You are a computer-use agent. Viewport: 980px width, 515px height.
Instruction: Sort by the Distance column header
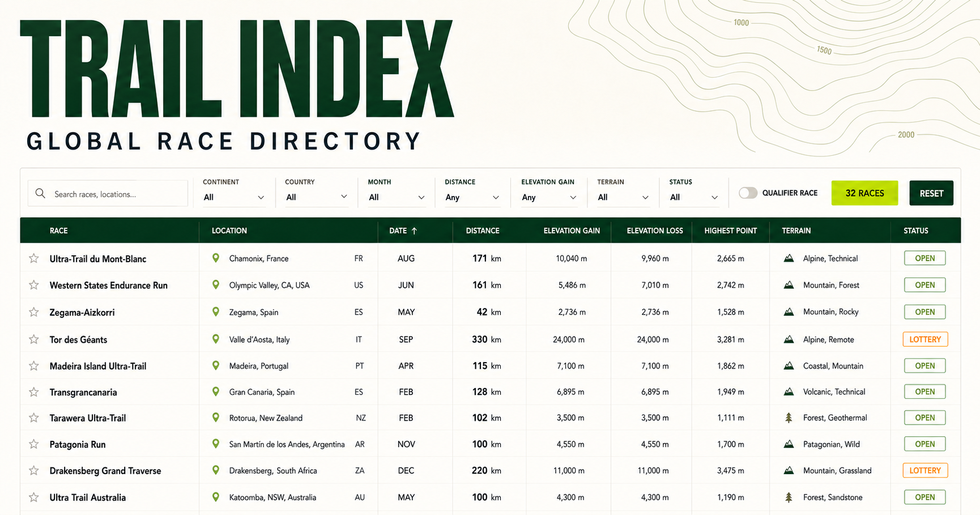tap(483, 231)
